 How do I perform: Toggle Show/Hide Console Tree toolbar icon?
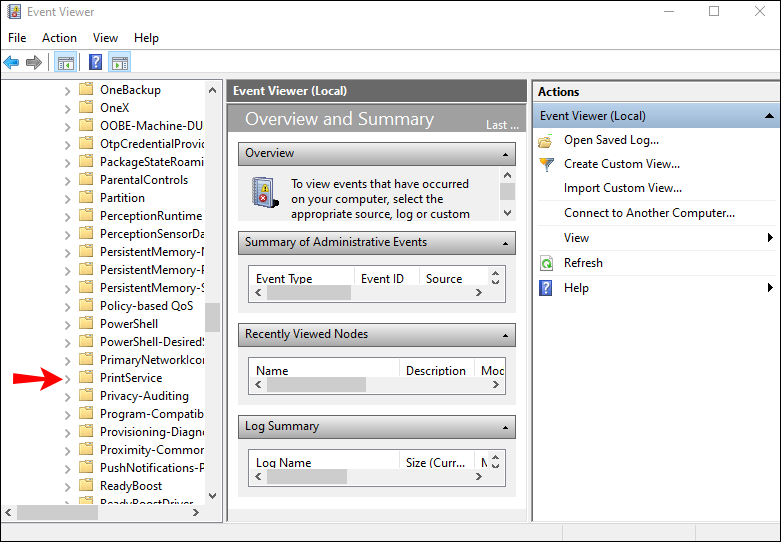click(65, 63)
